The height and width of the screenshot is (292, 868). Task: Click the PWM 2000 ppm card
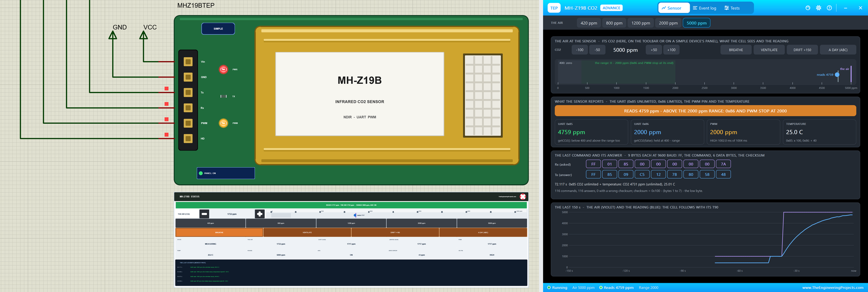point(743,132)
